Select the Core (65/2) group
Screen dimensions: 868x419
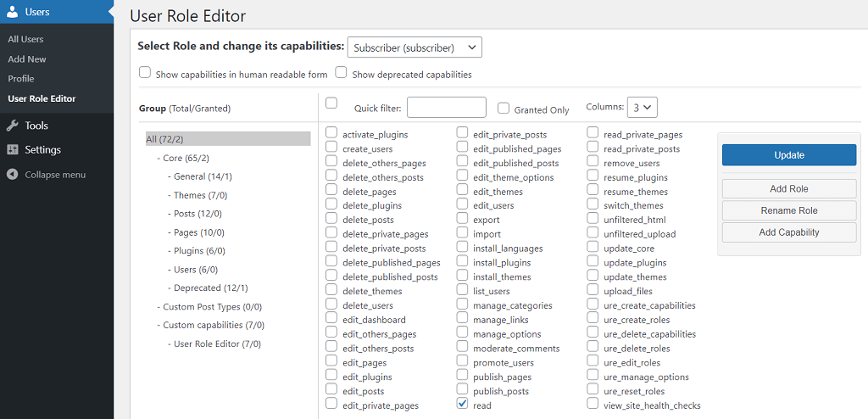click(x=183, y=158)
